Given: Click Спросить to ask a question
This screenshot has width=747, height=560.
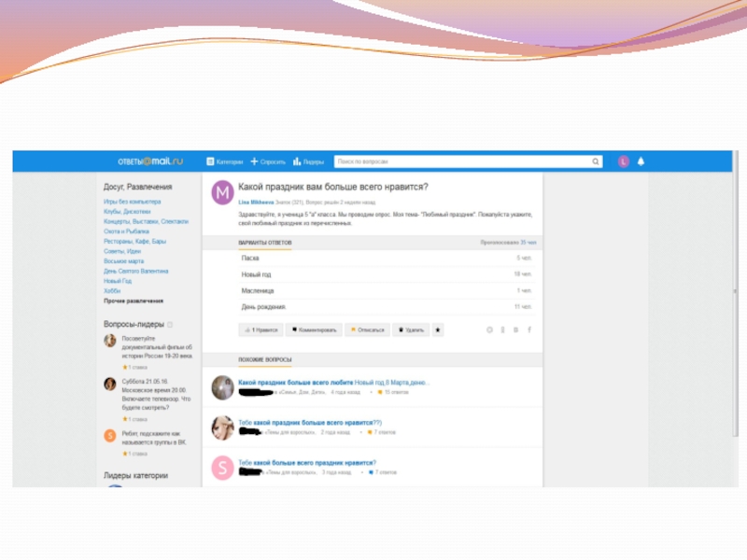Looking at the screenshot, I should point(268,161).
